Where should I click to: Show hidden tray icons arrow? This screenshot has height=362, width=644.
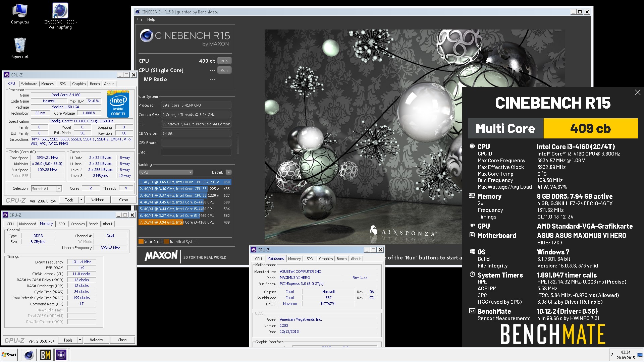[612, 355]
